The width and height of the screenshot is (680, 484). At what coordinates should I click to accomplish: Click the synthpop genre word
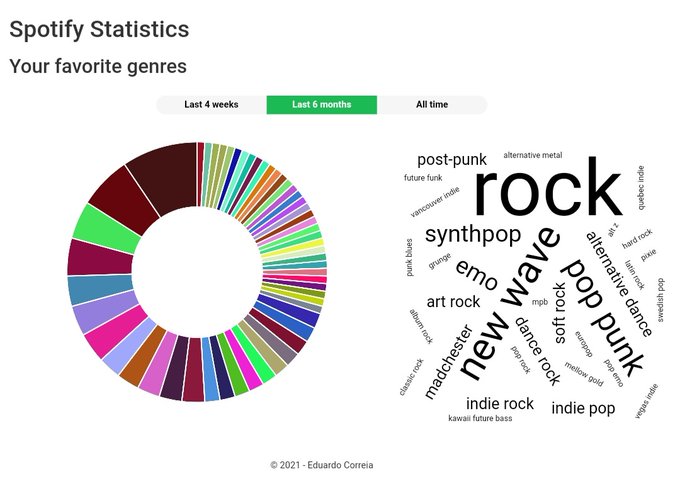pos(473,235)
